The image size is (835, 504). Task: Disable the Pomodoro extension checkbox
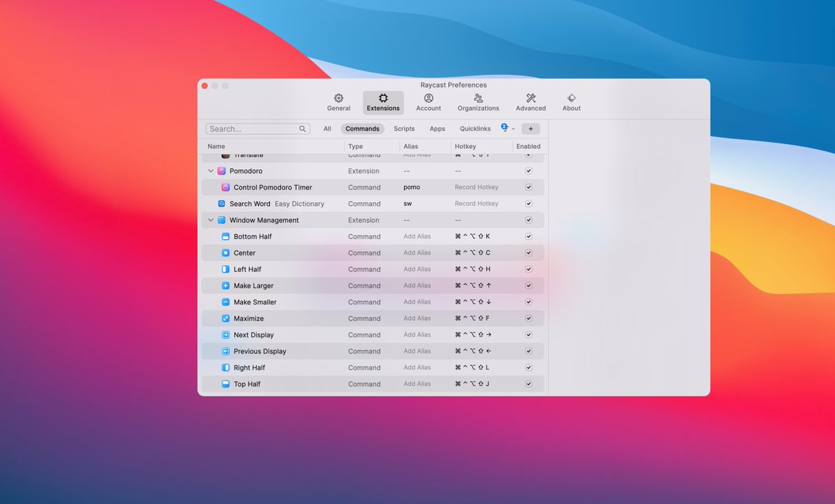(x=529, y=171)
